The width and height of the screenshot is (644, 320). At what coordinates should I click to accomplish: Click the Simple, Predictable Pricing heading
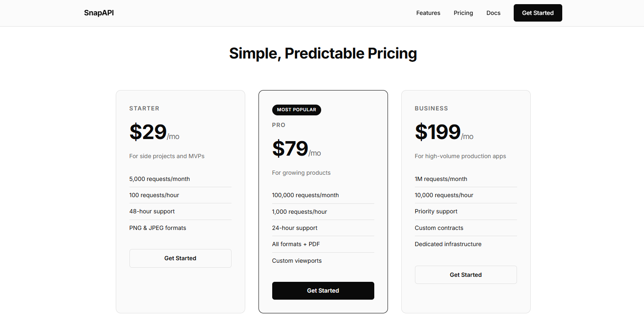tap(323, 54)
